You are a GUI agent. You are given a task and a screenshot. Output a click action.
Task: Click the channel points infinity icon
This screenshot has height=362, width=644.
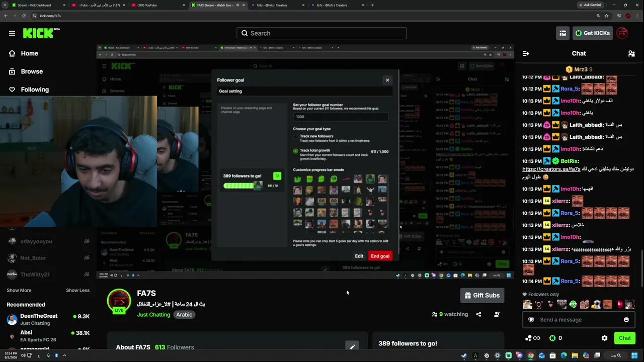click(532, 338)
